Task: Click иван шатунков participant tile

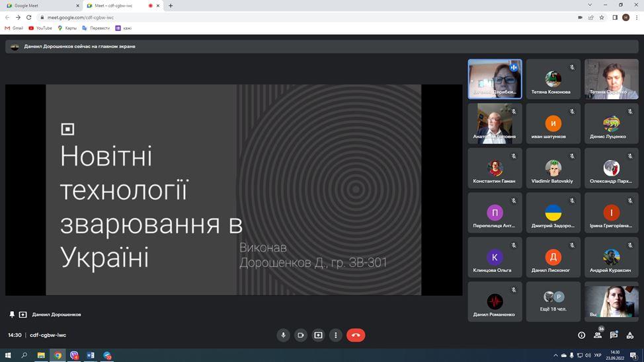Action: point(553,124)
